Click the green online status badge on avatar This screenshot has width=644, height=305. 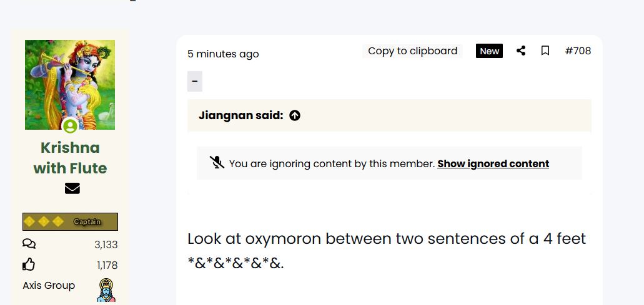(70, 126)
